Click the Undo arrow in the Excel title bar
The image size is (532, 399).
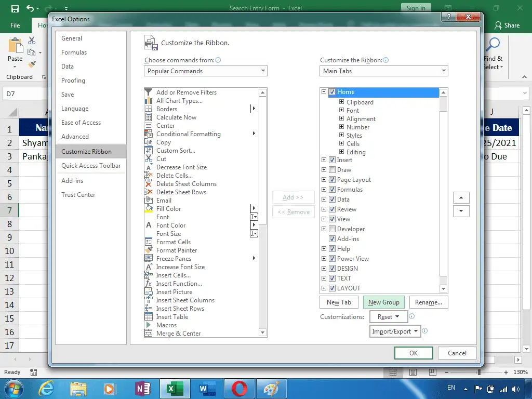30,8
